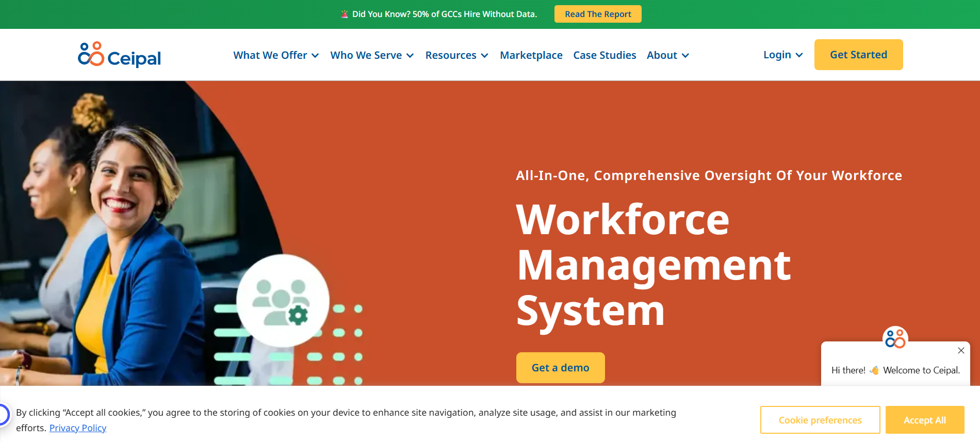This screenshot has height=442, width=980.
Task: Click the 'Hi there! Welcome to Ceipal.' chat message
Action: (x=895, y=370)
